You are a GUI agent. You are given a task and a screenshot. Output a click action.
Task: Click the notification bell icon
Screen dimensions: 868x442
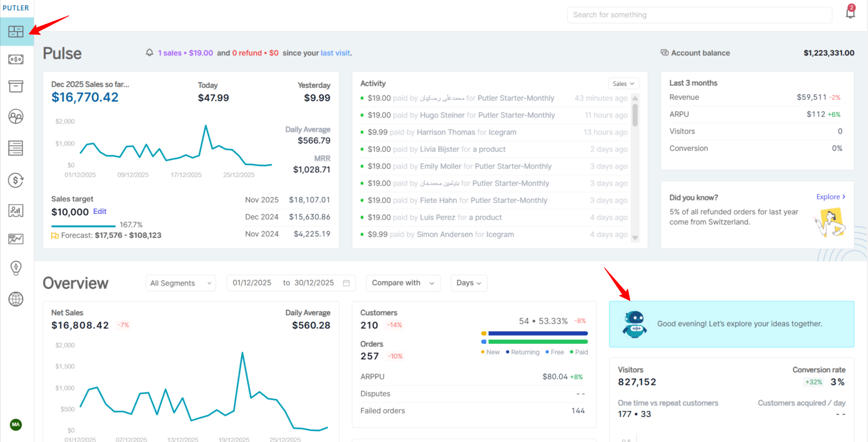pyautogui.click(x=850, y=13)
